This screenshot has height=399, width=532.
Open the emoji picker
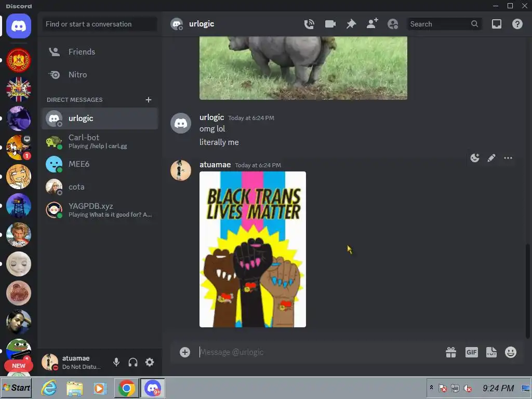(511, 352)
